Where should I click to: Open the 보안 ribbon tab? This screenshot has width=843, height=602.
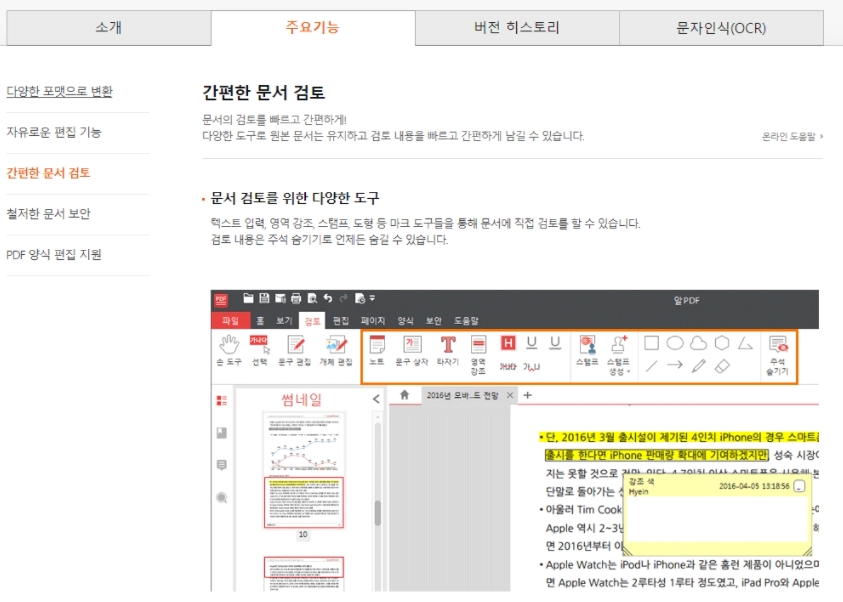pyautogui.click(x=434, y=321)
